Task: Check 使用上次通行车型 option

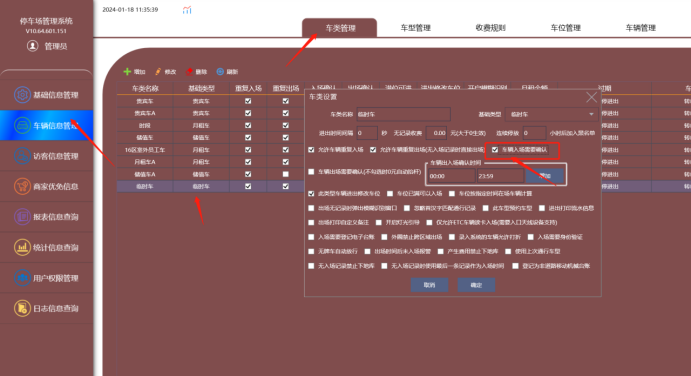Action: point(508,251)
